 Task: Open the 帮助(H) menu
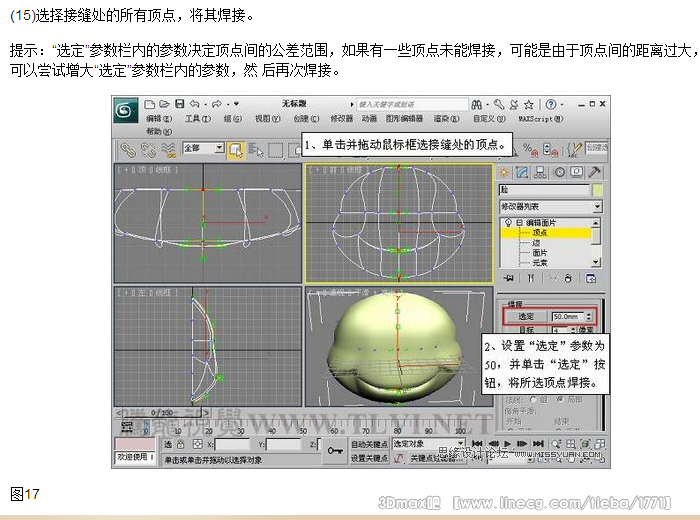[159, 132]
